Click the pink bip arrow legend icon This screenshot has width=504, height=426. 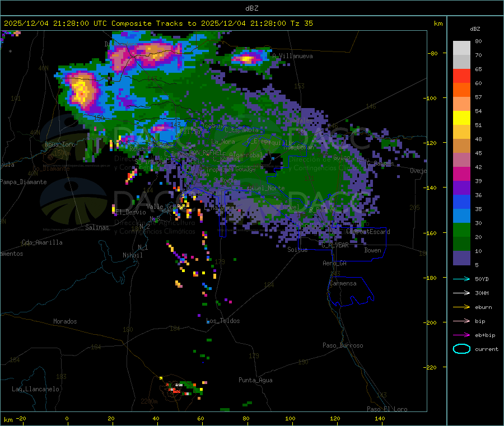click(461, 321)
